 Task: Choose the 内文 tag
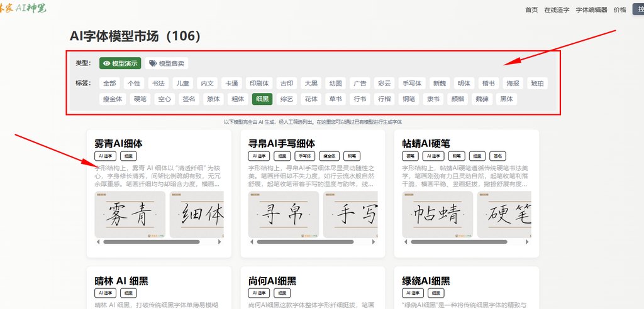[x=208, y=84]
